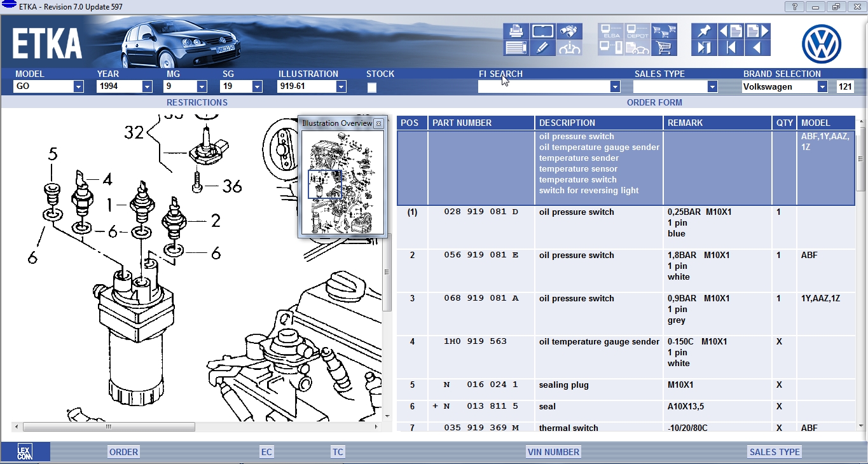Open the RESTRICTIONS tab
The width and height of the screenshot is (868, 464).
click(196, 102)
